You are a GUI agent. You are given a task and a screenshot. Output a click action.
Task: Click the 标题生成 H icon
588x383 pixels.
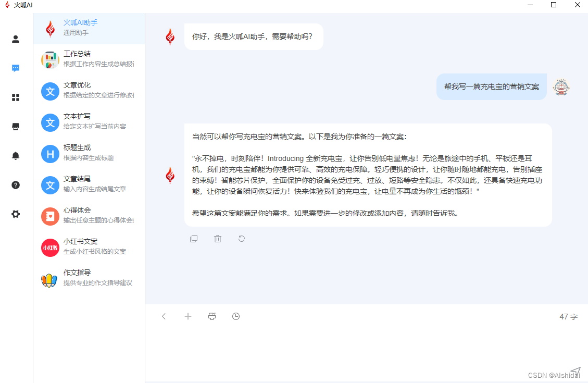(50, 154)
